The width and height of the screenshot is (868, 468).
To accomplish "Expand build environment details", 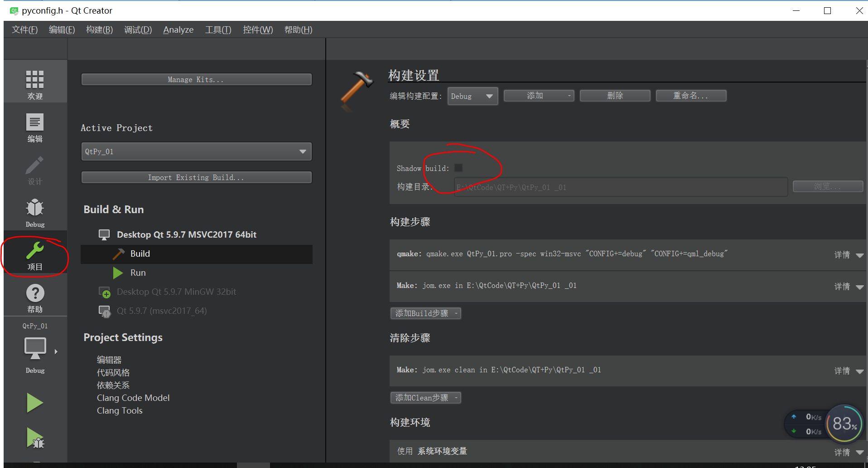I will tap(849, 452).
